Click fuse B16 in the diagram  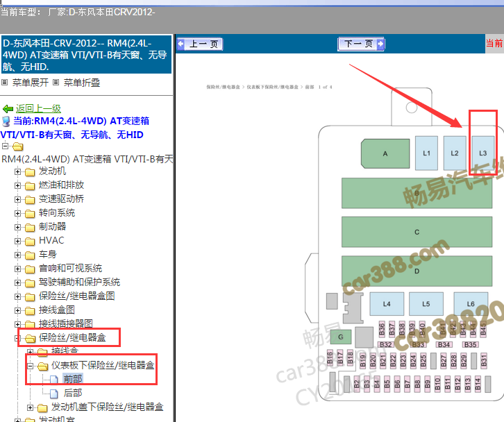(x=330, y=357)
